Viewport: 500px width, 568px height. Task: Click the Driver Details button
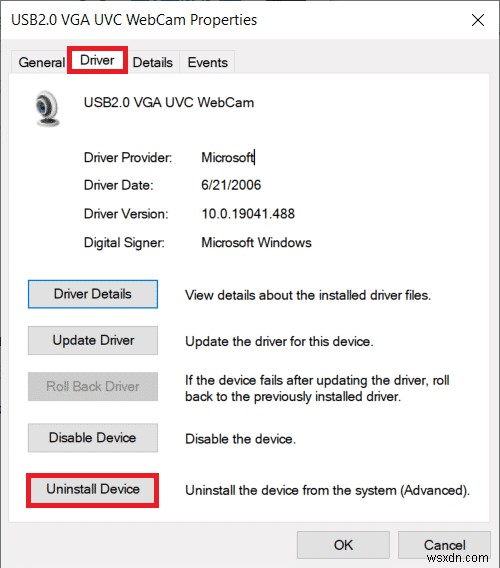93,294
